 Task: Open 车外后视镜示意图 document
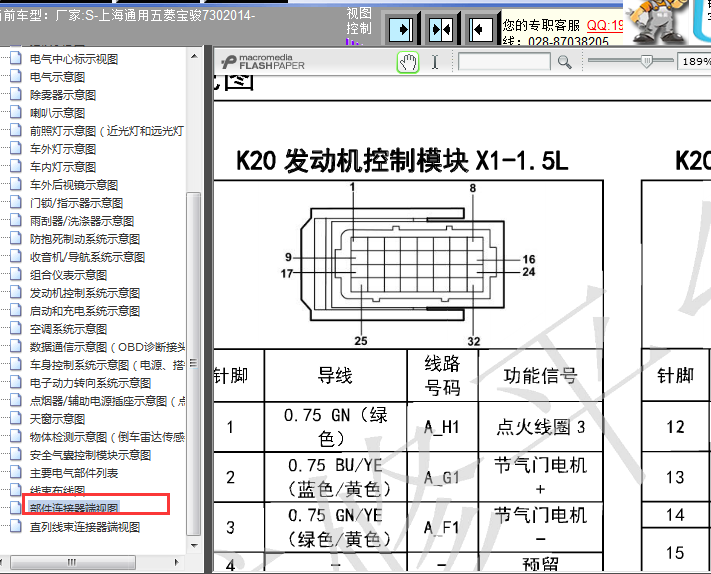(x=74, y=185)
